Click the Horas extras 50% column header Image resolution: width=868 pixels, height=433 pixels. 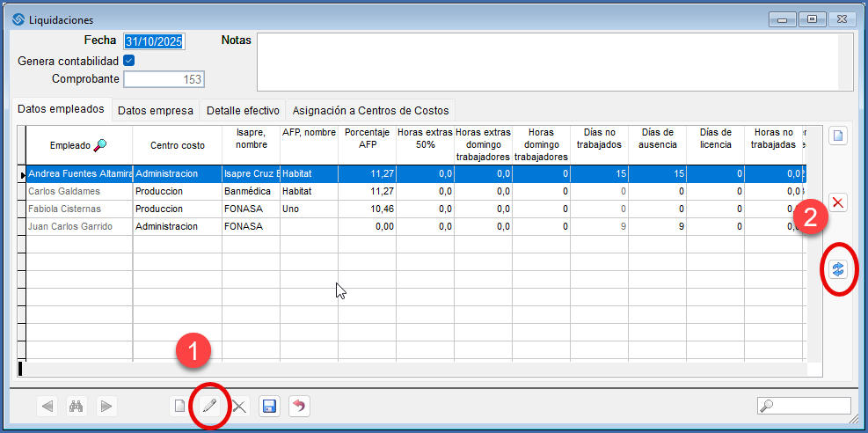coord(425,145)
